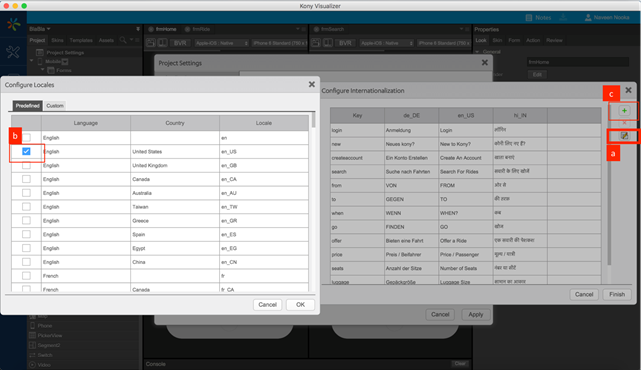Enable the English Canada checkbox
The image size is (641, 370).
pyautogui.click(x=26, y=179)
